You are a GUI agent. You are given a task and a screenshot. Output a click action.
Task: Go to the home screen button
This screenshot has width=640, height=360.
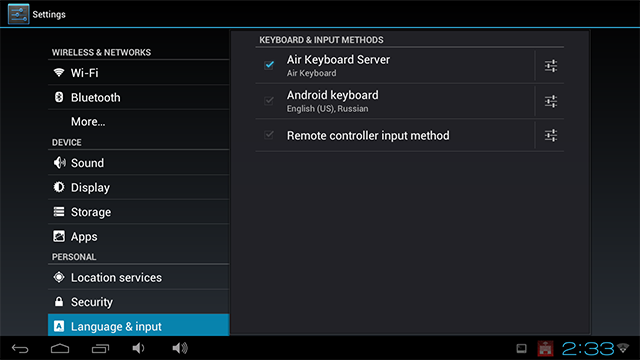(x=60, y=348)
